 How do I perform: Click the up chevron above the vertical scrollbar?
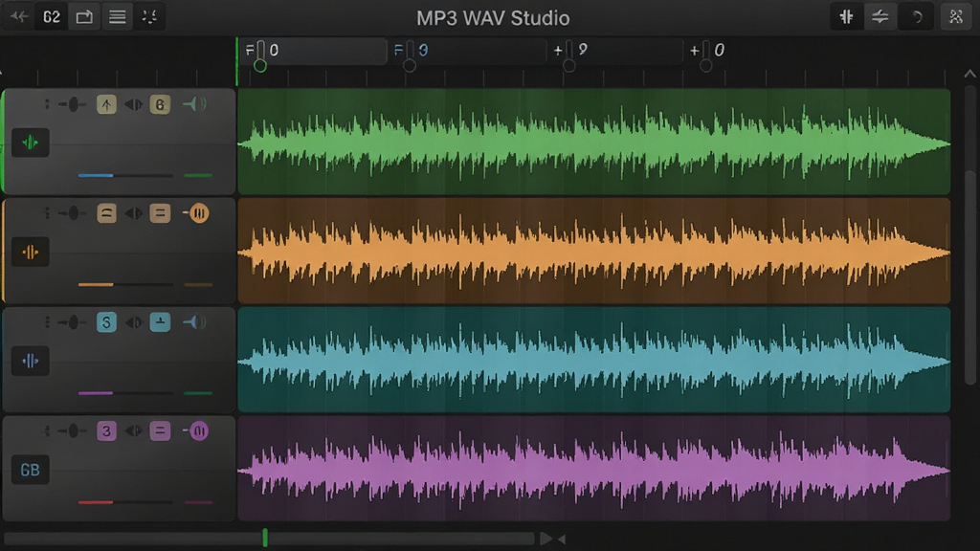coord(970,74)
